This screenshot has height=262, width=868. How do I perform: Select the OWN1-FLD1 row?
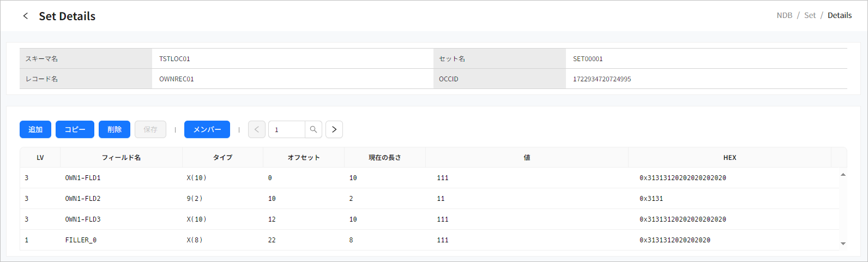83,178
